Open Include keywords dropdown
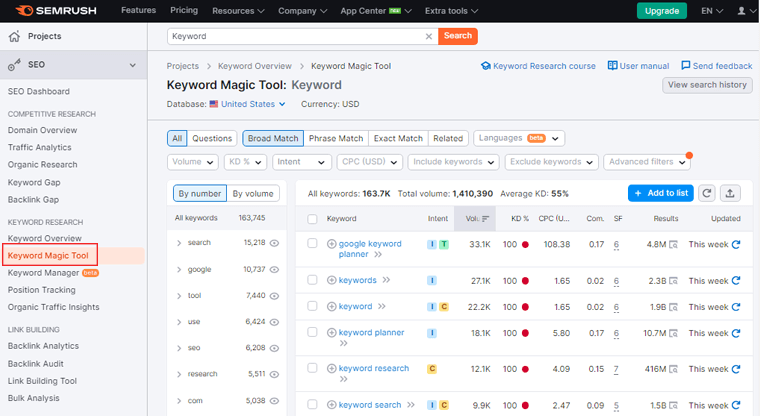 click(x=453, y=162)
